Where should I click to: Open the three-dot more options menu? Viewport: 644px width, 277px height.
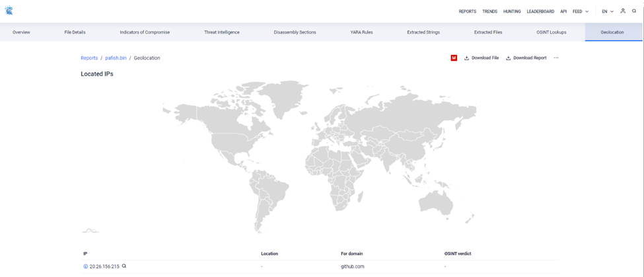click(556, 58)
